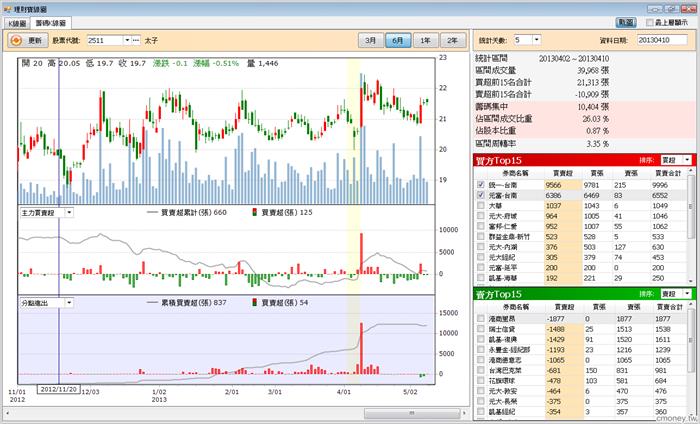Sort seller table by 買賣合計 column header
Viewport: 700px width, 424px height.
(670, 307)
